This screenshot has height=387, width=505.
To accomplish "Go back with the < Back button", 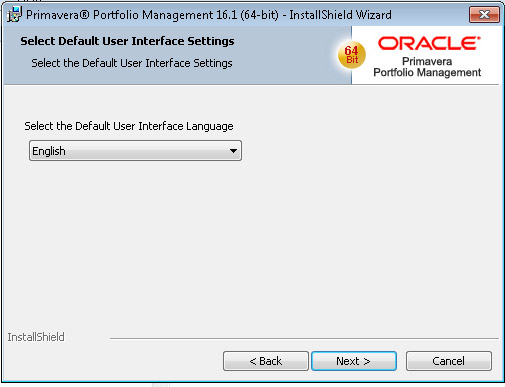I will point(266,361).
